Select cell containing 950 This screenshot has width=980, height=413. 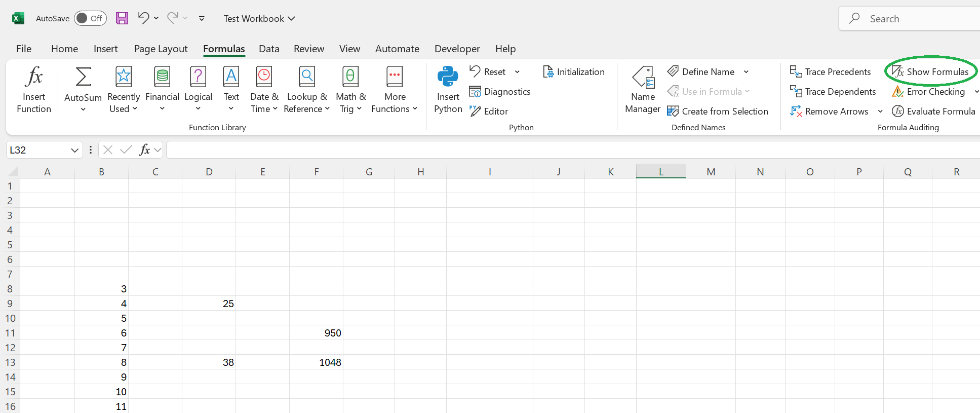click(316, 333)
